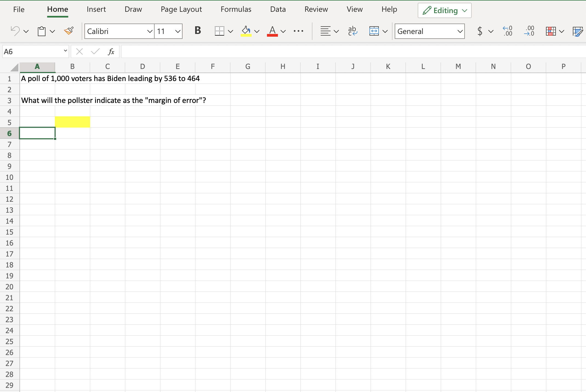Click Merge and Center icon

click(374, 31)
